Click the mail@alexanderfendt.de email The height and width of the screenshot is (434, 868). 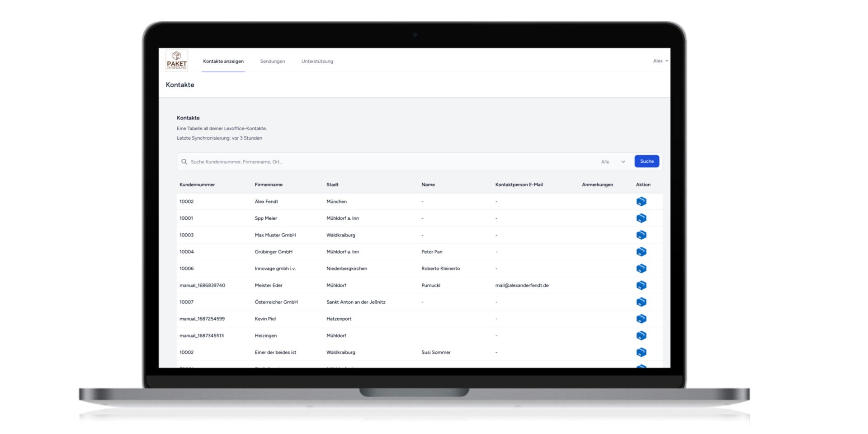coord(522,285)
